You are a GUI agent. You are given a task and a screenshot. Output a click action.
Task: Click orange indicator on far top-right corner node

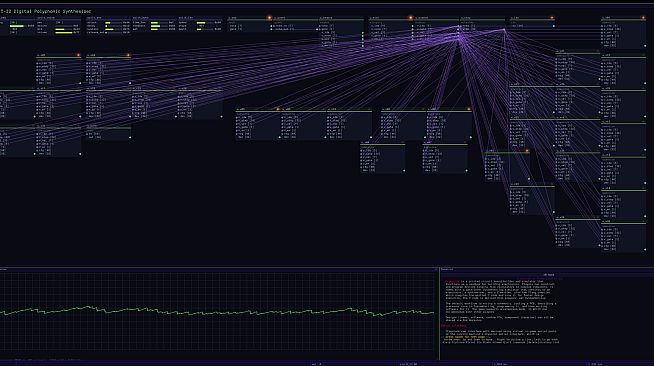pos(643,18)
